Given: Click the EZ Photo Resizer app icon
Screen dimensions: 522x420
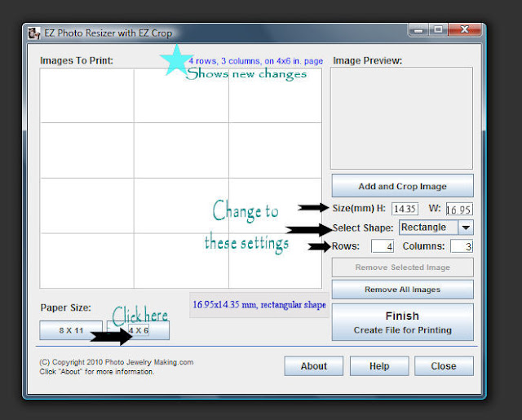Looking at the screenshot, I should (34, 33).
